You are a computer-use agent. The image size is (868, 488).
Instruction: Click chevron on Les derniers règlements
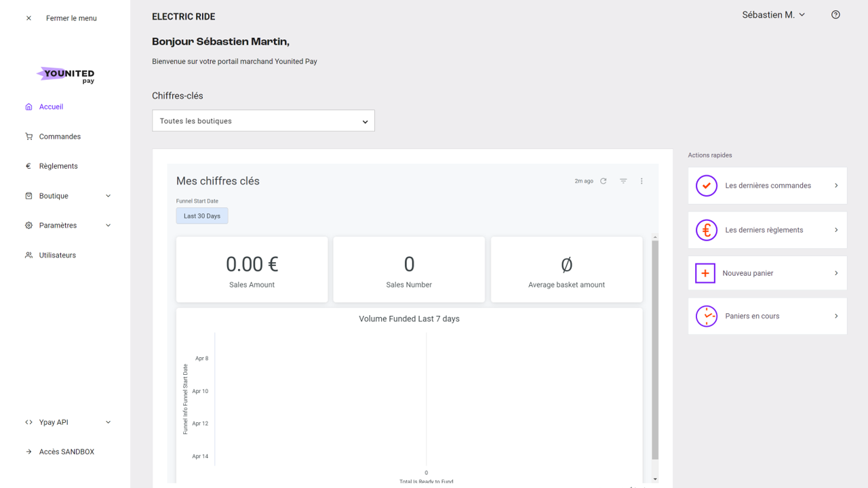click(x=836, y=230)
